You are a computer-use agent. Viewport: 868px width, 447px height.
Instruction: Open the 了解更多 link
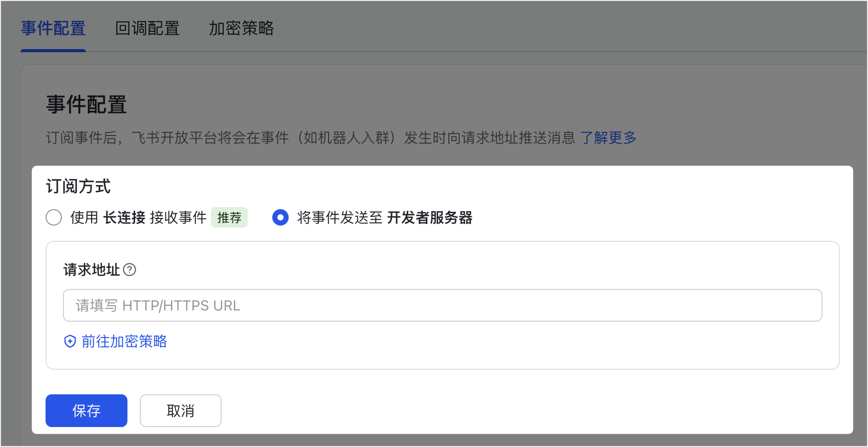[608, 138]
